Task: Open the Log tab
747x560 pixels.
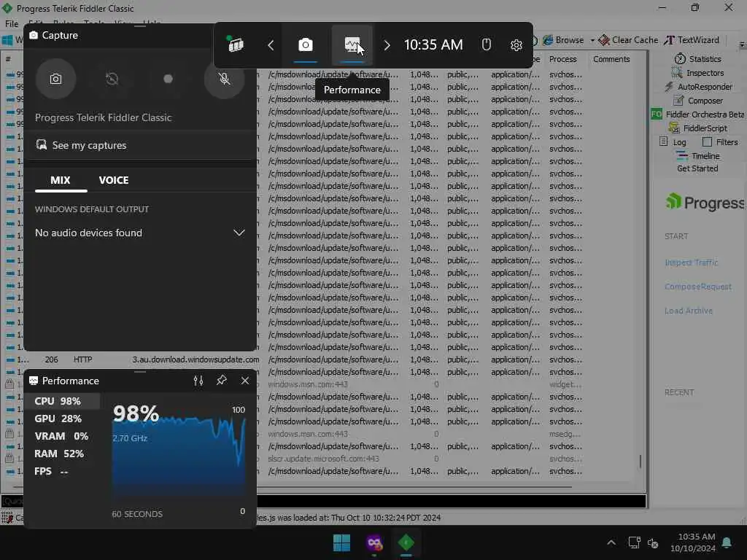Action: 673,142
